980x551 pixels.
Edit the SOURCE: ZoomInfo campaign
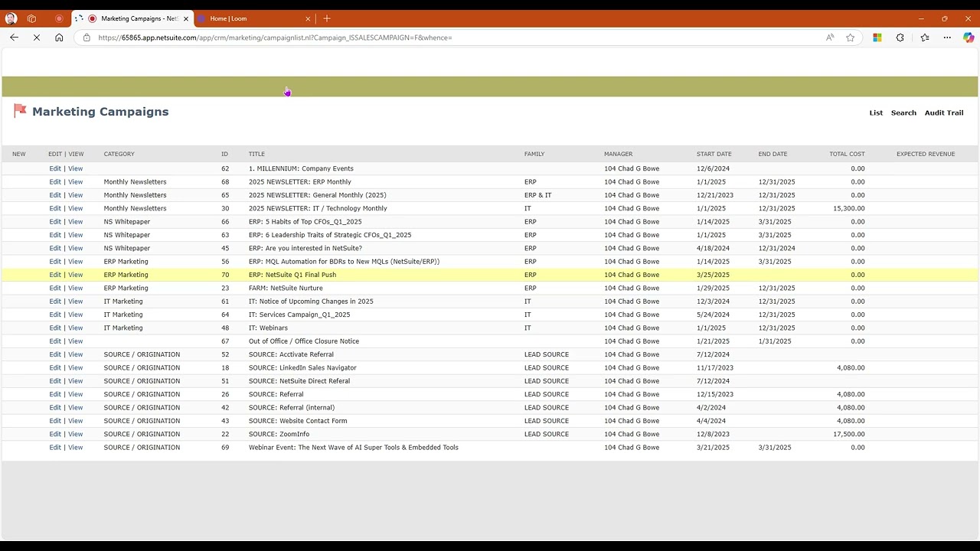[x=55, y=434]
